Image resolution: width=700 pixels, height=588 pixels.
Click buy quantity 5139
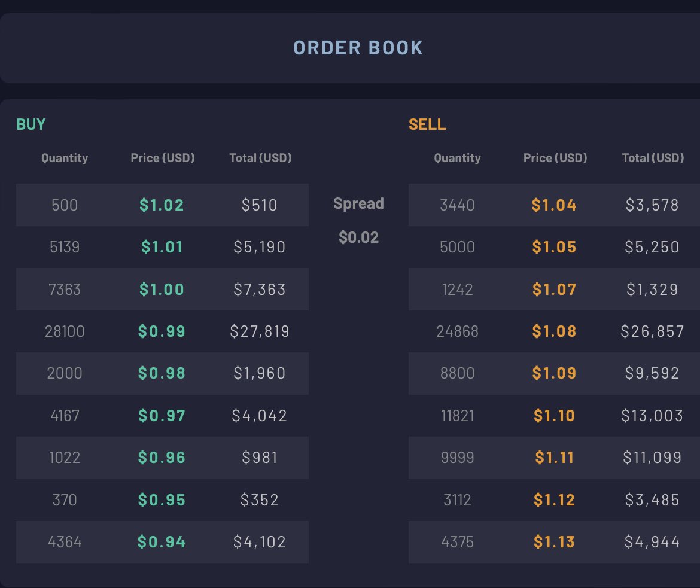[65, 247]
